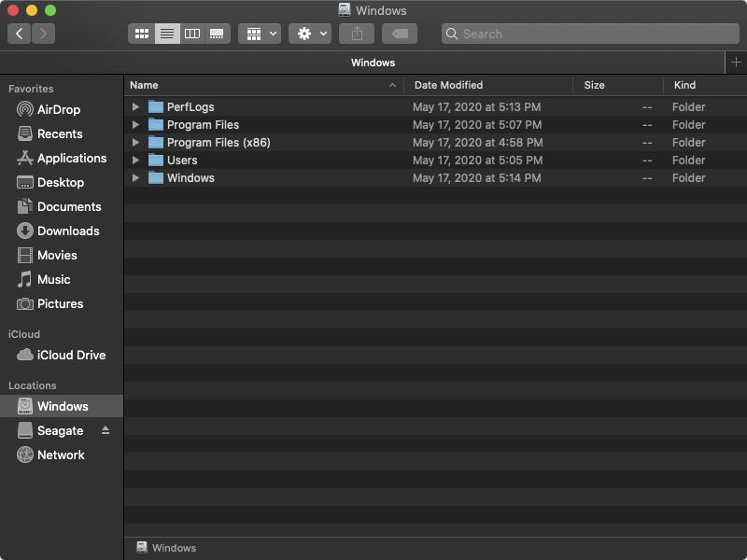The image size is (747, 560).
Task: Click the Edit Tags toolbar button
Action: pos(400,34)
